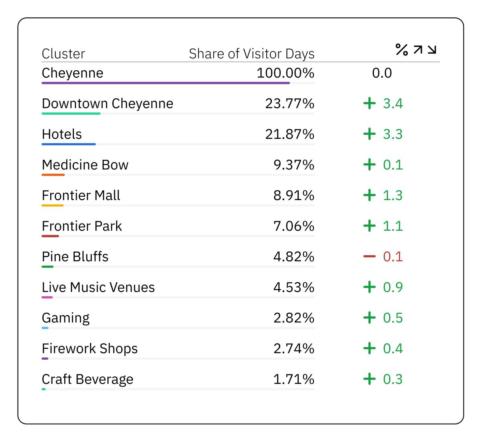482x448 pixels.
Task: Click the Cheyenne 100.00% share value
Action: pos(285,73)
